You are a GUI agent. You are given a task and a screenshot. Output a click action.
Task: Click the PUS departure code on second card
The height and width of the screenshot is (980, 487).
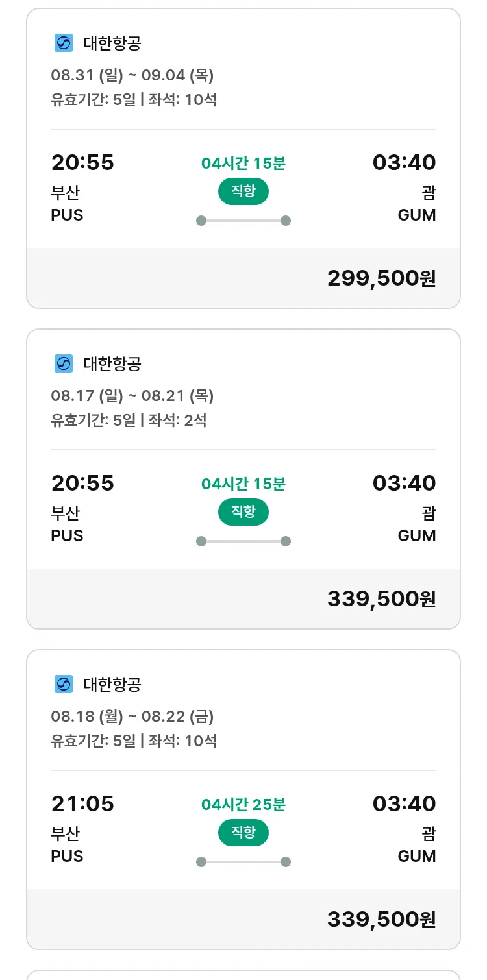(67, 535)
